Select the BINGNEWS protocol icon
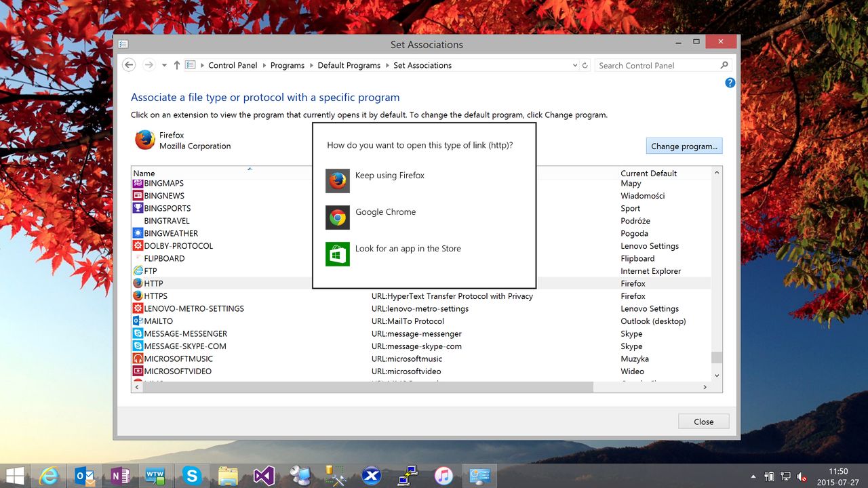Image resolution: width=868 pixels, height=488 pixels. (x=138, y=196)
